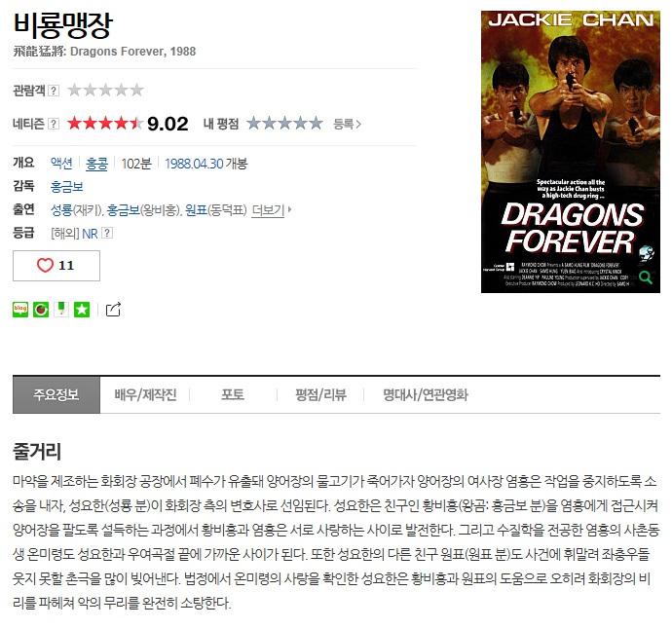Open the 명대사/연관영화 tab
Screen dimensions: 672x628
tap(426, 394)
